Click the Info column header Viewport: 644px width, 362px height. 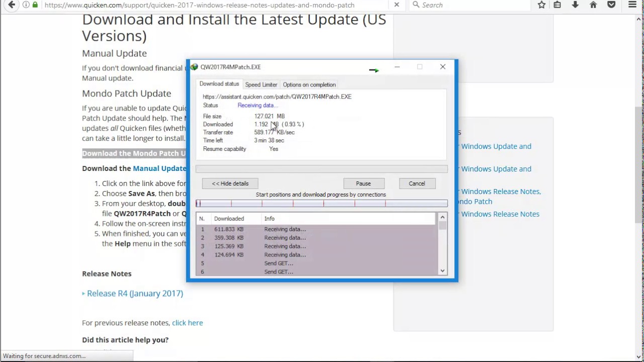(x=349, y=219)
